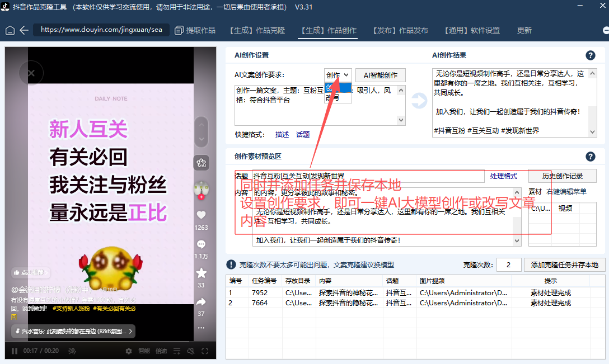Screen dimensions: 609x364
Task: Click the blue transfer arrow icon
Action: [x=419, y=101]
